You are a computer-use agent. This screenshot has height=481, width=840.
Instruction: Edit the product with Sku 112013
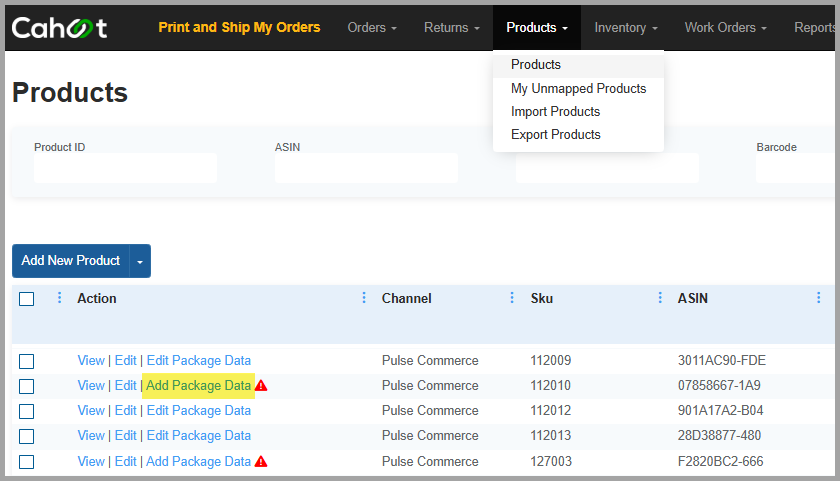tap(126, 435)
